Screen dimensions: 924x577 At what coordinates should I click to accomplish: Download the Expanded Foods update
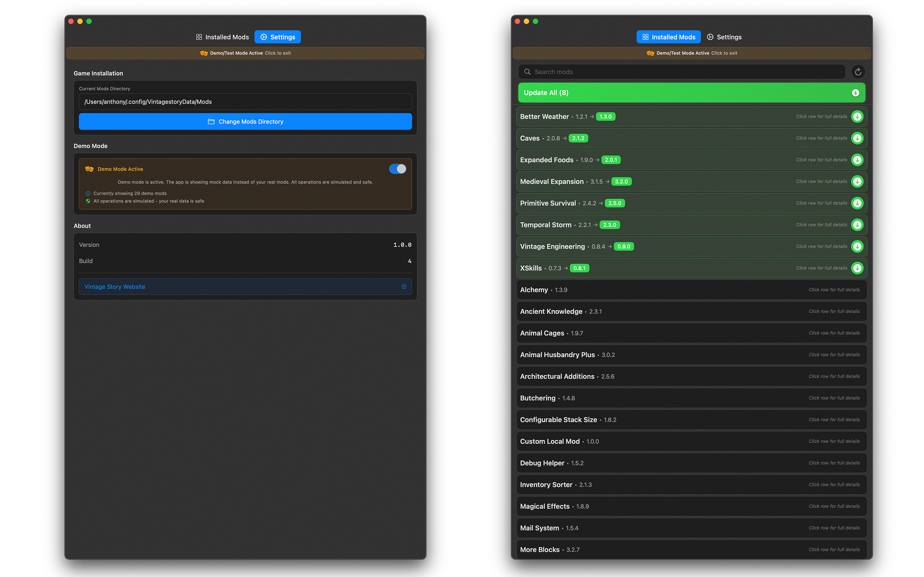point(857,160)
